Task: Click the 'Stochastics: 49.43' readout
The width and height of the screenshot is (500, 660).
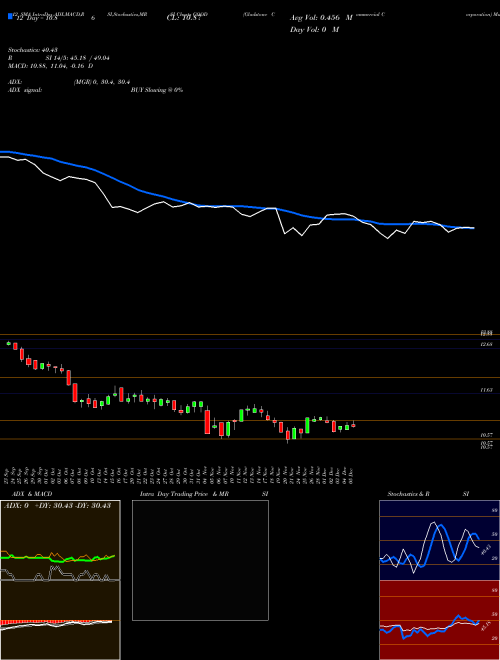Action: [32, 50]
